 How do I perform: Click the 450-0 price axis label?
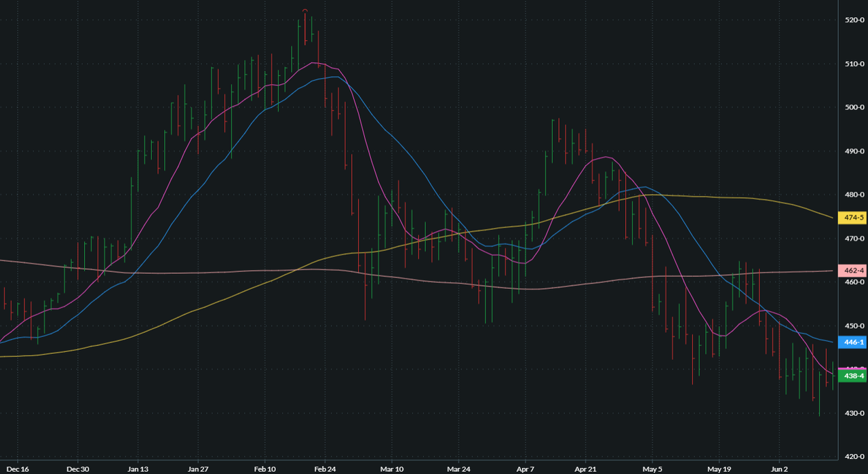(x=853, y=326)
